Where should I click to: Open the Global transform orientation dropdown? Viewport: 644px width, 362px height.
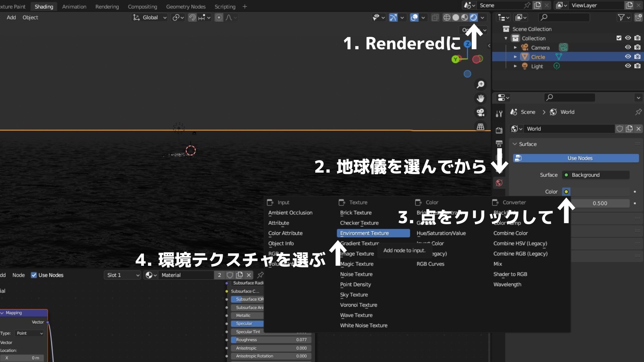(150, 17)
